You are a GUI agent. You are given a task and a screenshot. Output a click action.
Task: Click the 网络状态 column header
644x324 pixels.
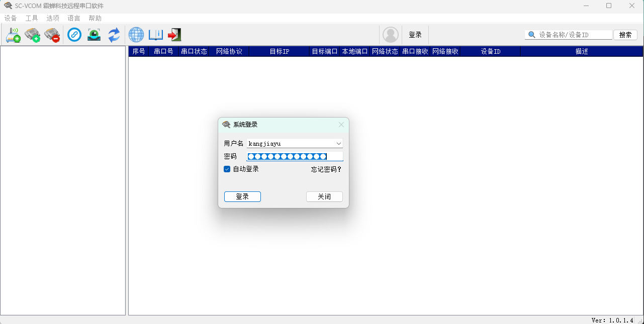[385, 51]
